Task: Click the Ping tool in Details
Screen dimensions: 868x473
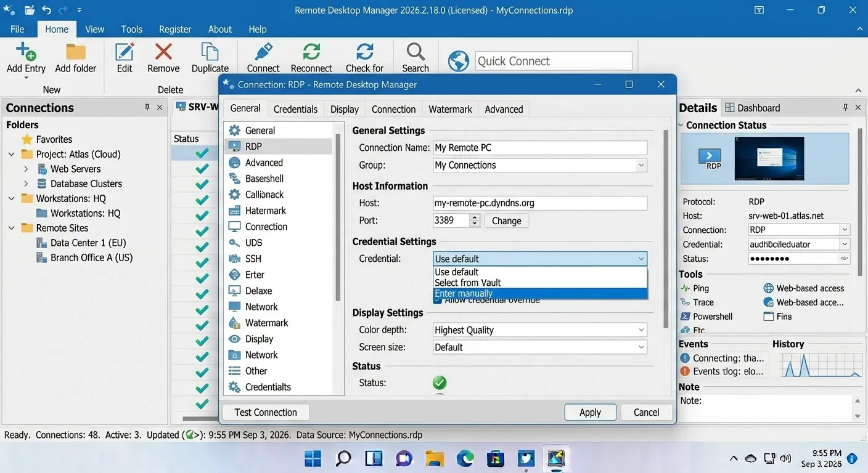Action: [x=694, y=288]
